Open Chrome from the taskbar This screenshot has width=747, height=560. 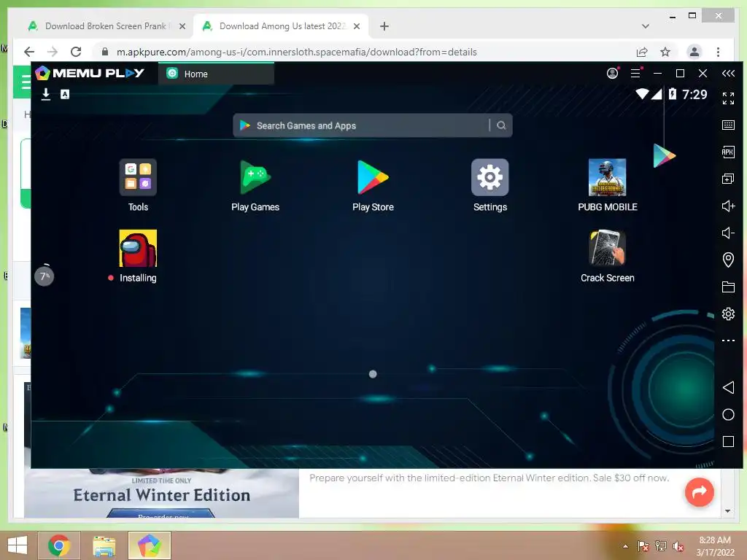(59, 545)
